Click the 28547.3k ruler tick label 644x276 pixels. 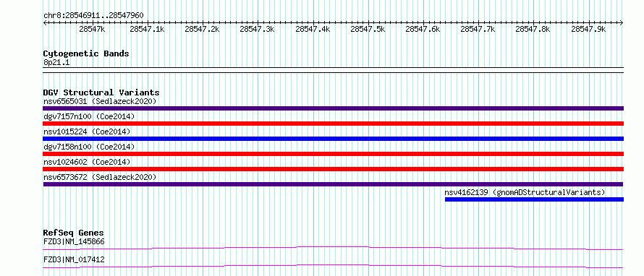pyautogui.click(x=258, y=29)
